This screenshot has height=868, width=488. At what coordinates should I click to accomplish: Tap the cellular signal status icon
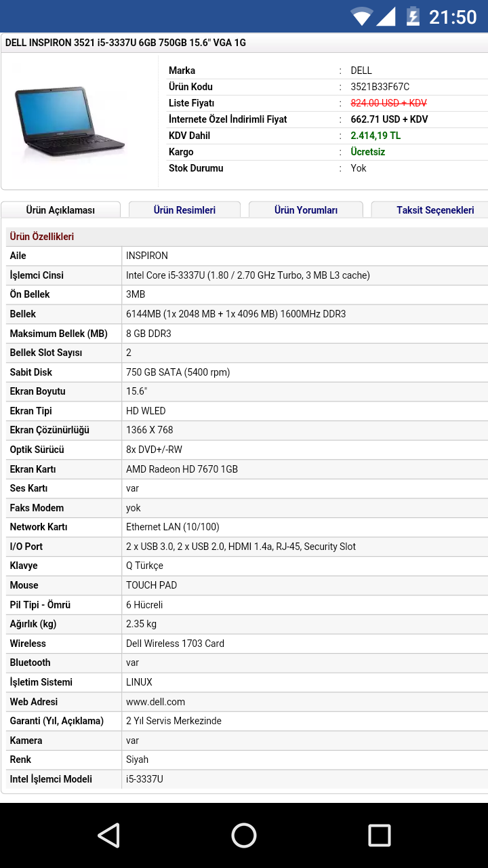pos(386,16)
